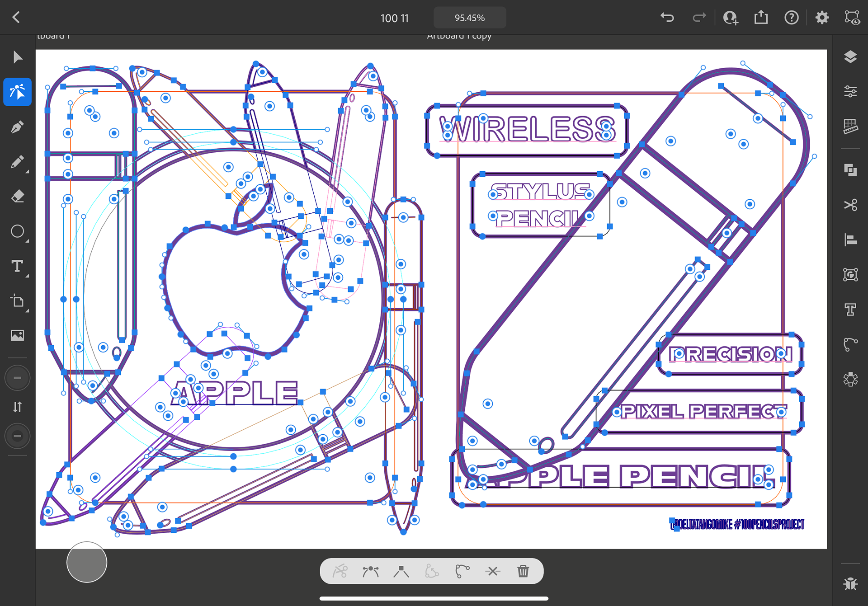The width and height of the screenshot is (868, 606).
Task: Select the Ellipse shape tool
Action: [x=17, y=231]
